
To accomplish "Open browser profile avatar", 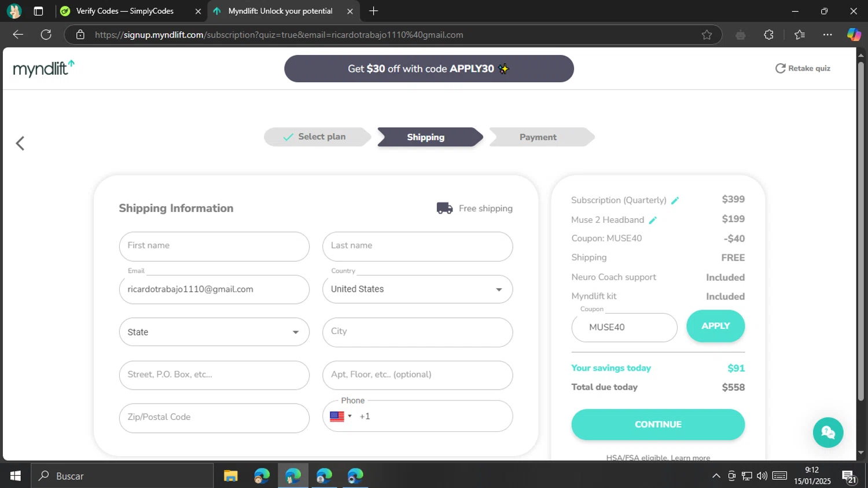I will (14, 11).
